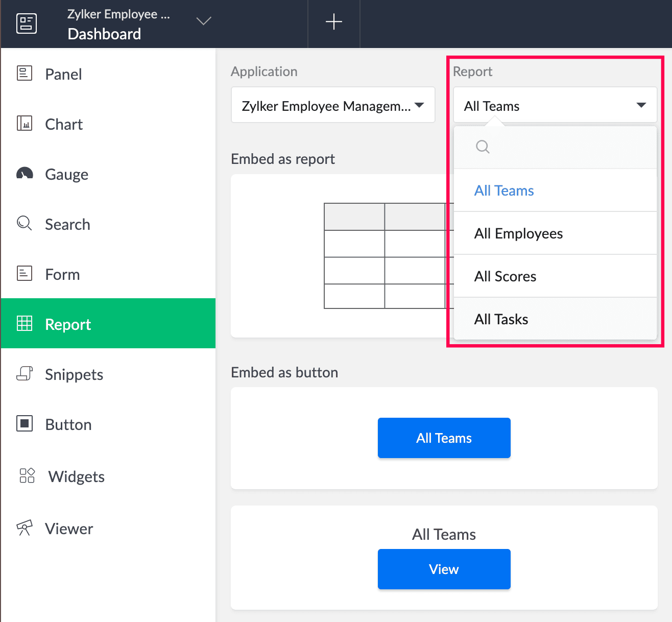Open the Application dropdown

[x=333, y=105]
